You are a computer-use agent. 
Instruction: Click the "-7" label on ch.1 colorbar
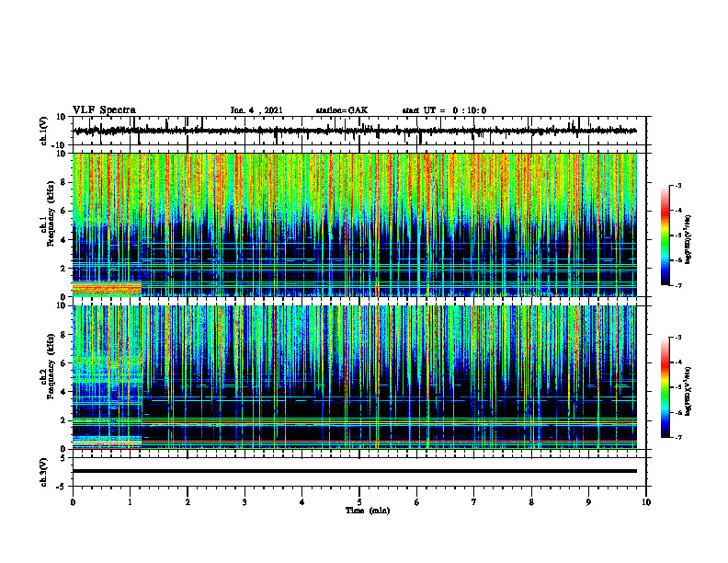(x=677, y=285)
